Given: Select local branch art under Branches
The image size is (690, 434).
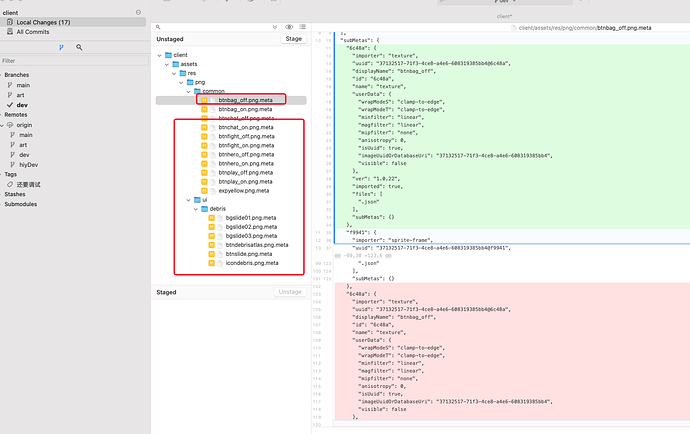Looking at the screenshot, I should [x=21, y=95].
